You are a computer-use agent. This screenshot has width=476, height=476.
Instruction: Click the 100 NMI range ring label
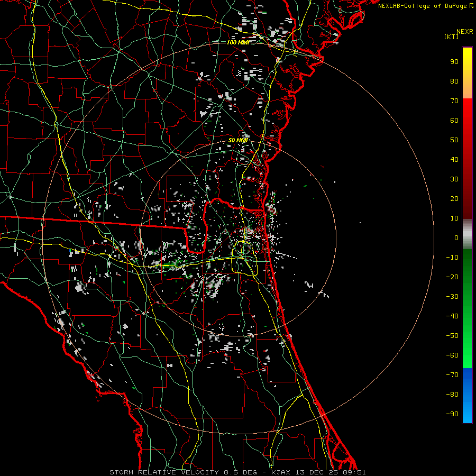[x=237, y=42]
